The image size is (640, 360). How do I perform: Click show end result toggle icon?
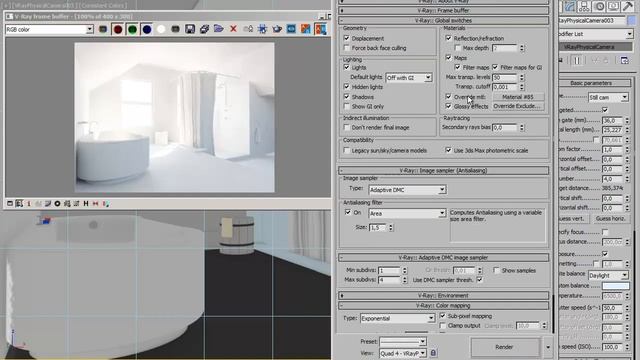(x=577, y=60)
